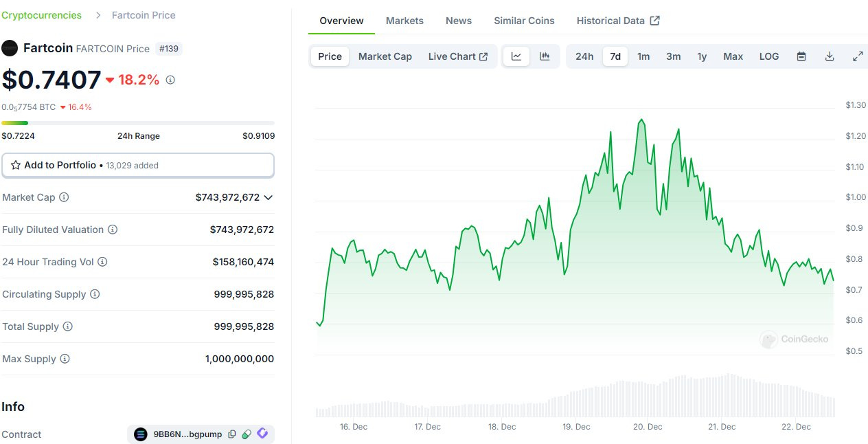Set chart range to 3m
The image size is (868, 444).
(674, 56)
